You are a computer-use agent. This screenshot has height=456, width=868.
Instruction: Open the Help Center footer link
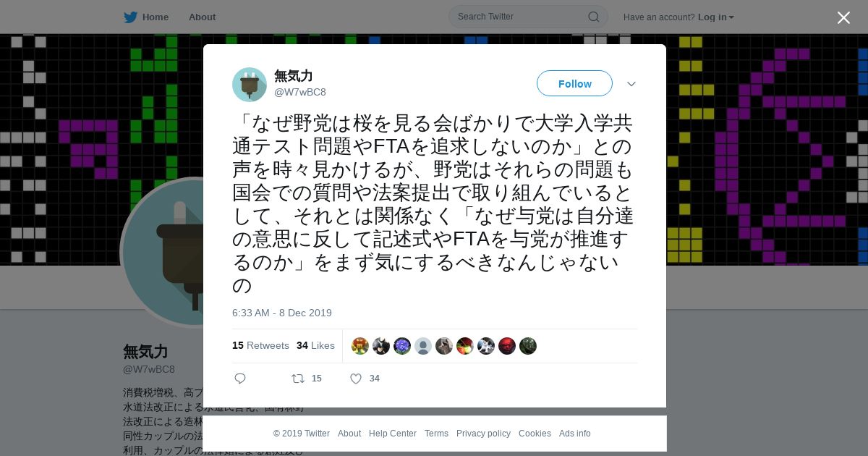(x=393, y=434)
